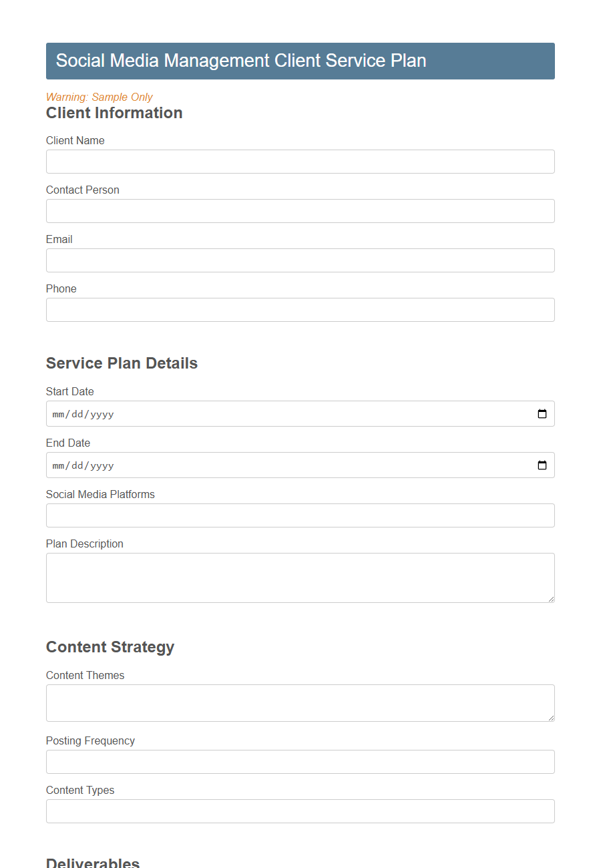
Task: Click the Service Plan Details heading
Action: click(122, 363)
